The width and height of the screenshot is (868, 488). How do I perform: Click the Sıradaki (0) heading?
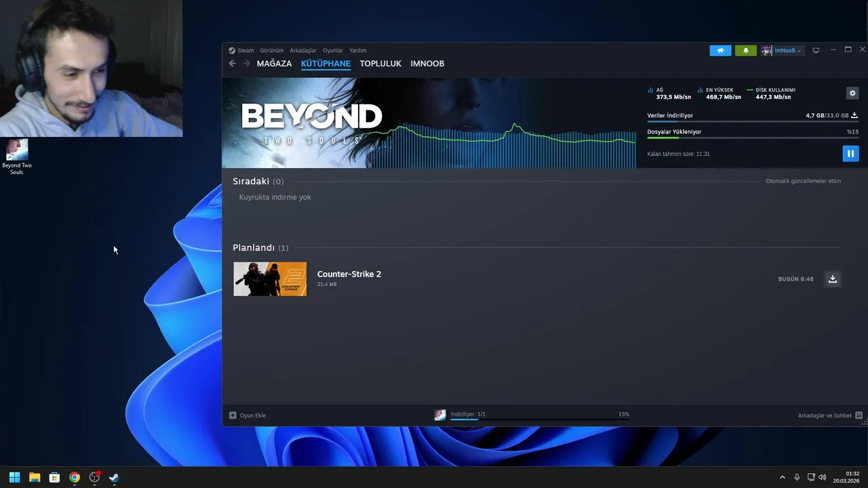(258, 181)
